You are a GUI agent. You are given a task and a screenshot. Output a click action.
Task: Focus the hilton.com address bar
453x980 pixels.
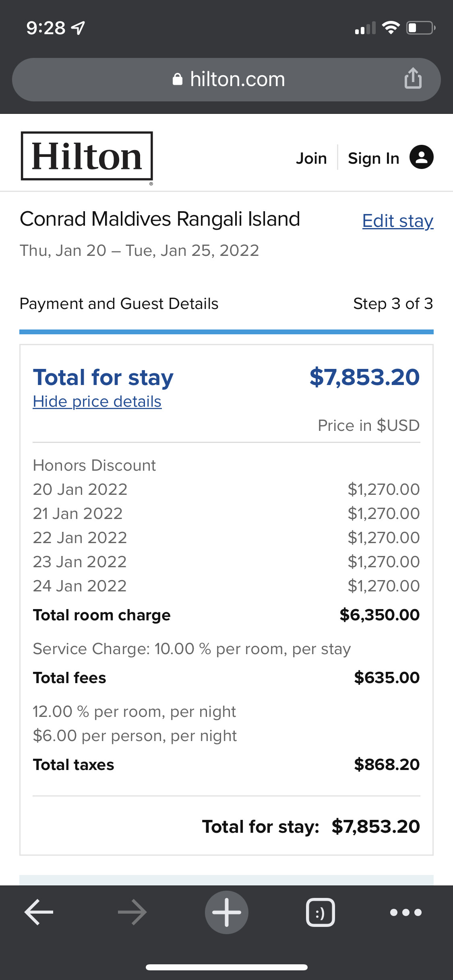[x=238, y=79]
